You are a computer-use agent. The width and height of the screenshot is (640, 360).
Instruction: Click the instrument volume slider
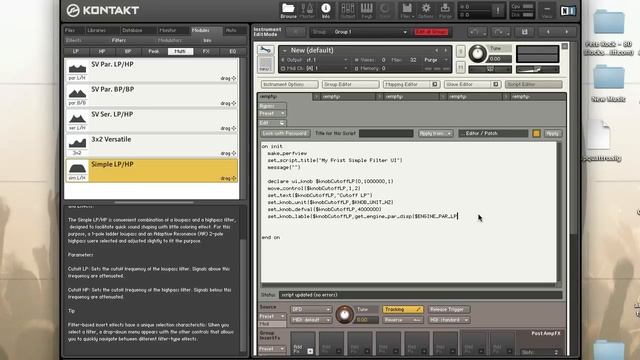point(537,70)
